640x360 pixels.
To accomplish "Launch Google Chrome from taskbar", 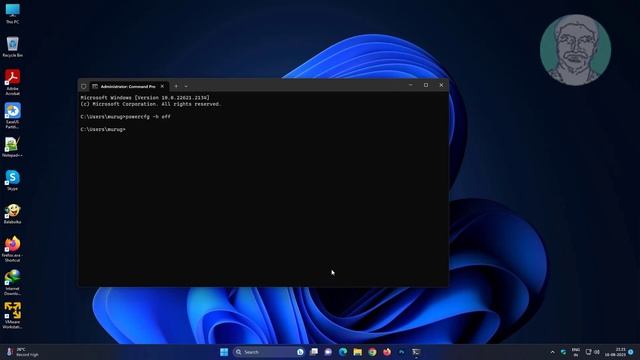I will pos(372,352).
